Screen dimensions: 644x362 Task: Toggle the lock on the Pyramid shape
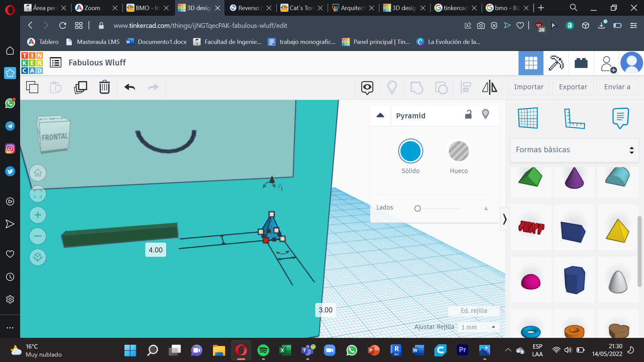[x=469, y=115]
